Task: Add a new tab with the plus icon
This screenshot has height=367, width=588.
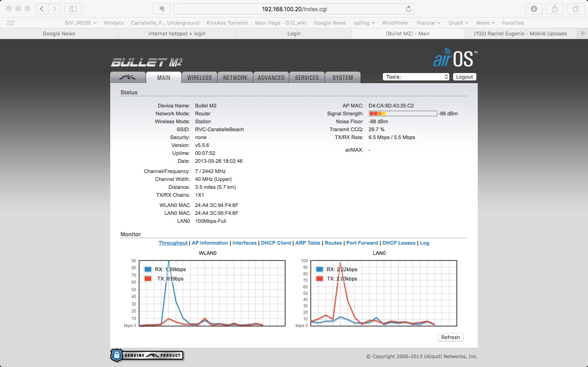Action: [x=582, y=33]
